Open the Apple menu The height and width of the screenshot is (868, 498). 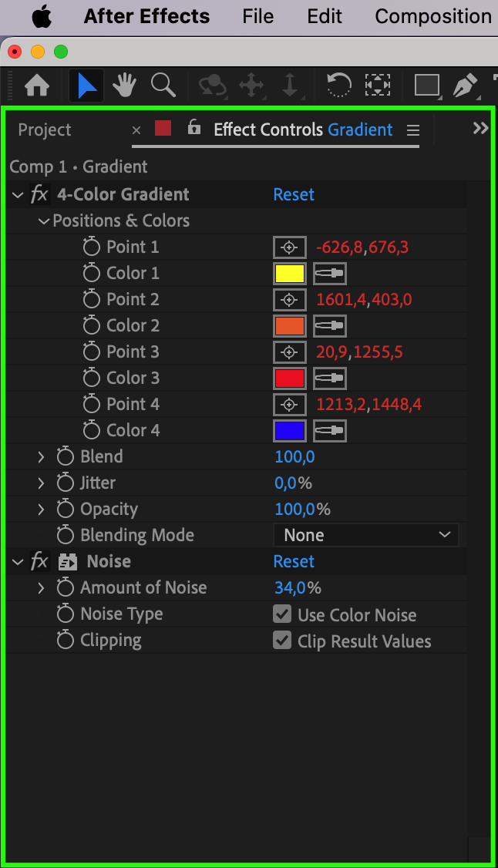(x=42, y=17)
